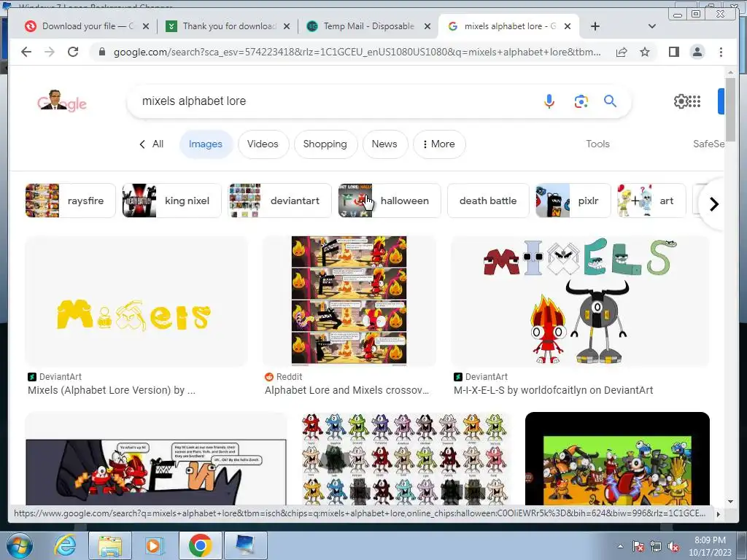Switch to Download your file tab

click(86, 26)
